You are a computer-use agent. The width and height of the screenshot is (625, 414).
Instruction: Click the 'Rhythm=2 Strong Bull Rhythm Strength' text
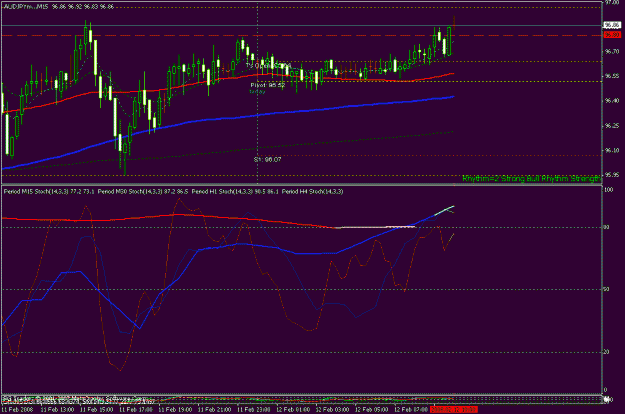point(531,179)
